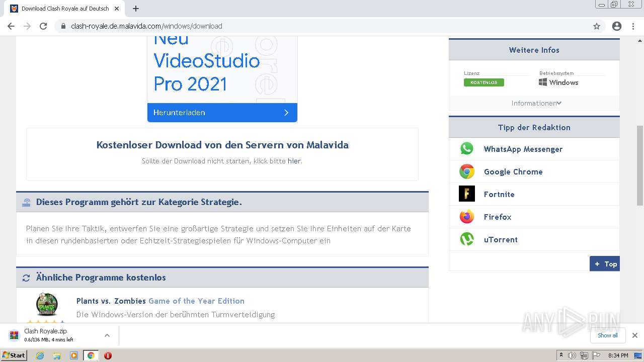
Task: Click the Windows operating system label
Action: pos(558,82)
